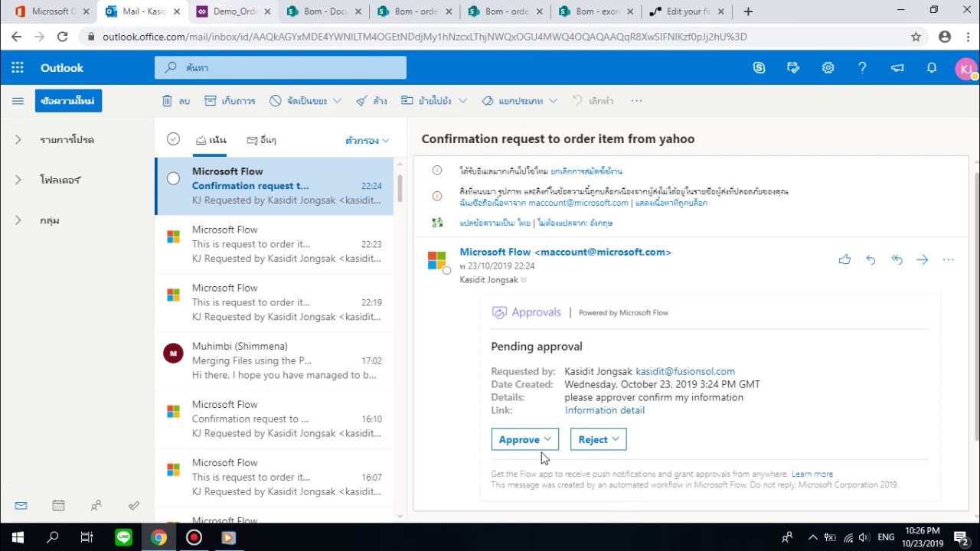This screenshot has height=551, width=980.
Task: Reply to the Microsoft Flow message
Action: 871,259
